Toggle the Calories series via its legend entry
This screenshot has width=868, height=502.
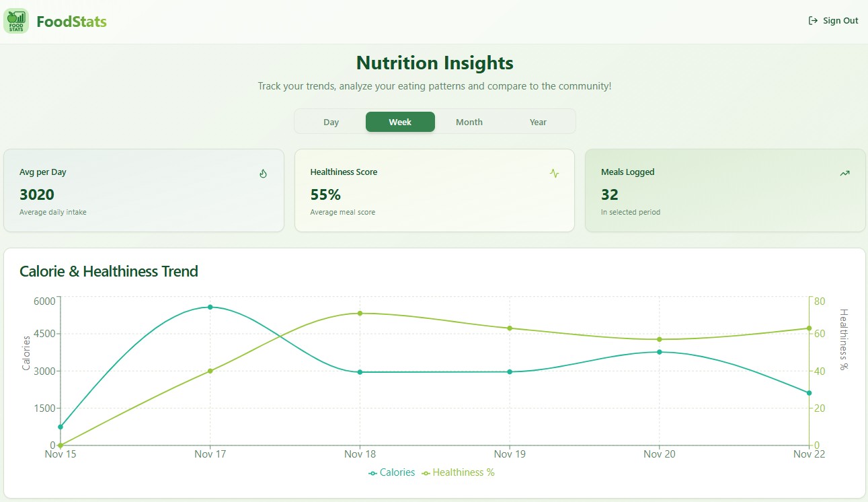tap(392, 472)
